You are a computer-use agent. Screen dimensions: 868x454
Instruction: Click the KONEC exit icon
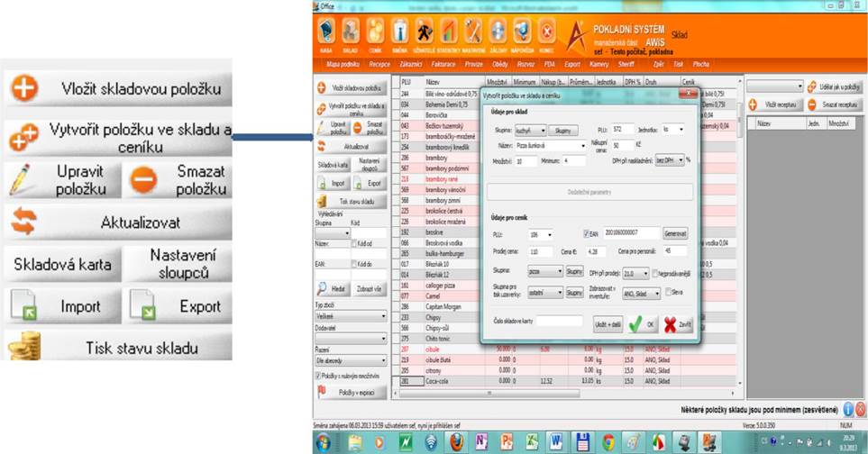pos(547,32)
